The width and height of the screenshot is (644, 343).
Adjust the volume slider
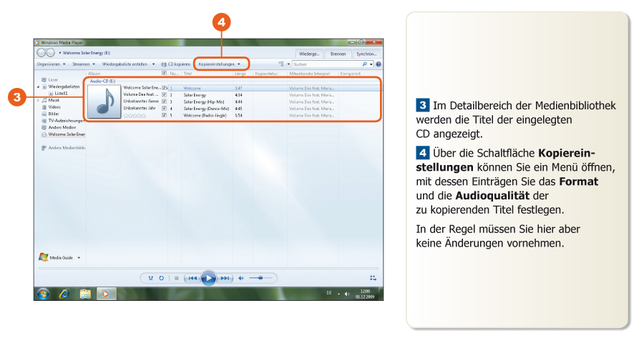(x=261, y=277)
